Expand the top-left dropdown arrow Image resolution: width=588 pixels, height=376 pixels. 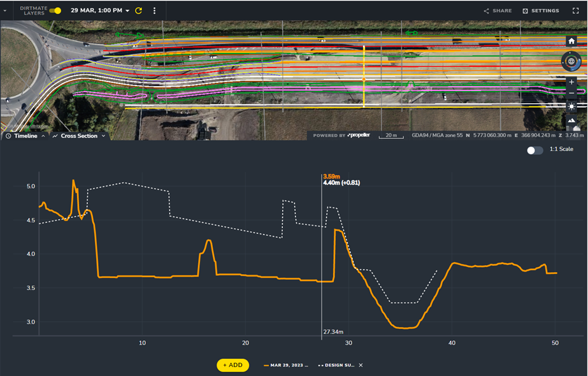coord(5,11)
